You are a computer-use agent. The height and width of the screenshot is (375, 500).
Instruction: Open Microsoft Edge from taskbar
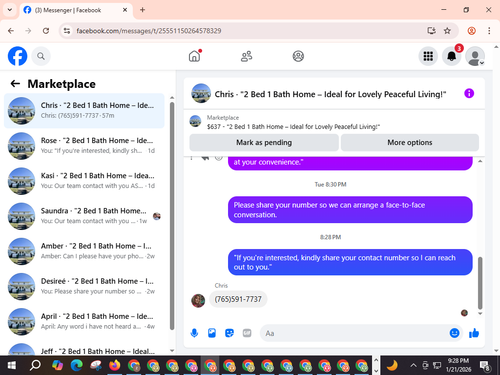coord(77,365)
